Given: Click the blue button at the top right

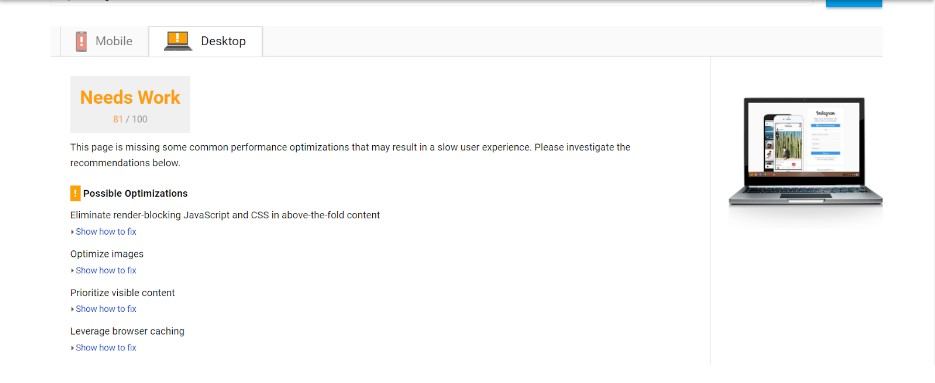Looking at the screenshot, I should click(854, 3).
